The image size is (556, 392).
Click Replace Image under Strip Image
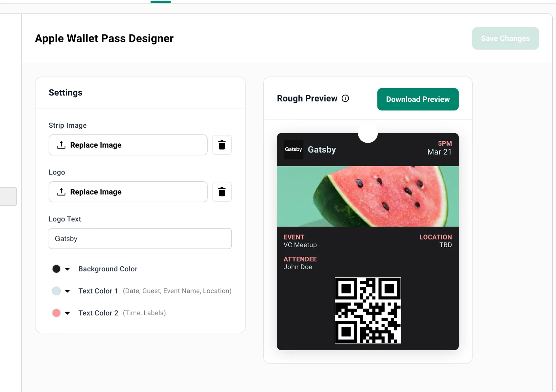pyautogui.click(x=128, y=145)
